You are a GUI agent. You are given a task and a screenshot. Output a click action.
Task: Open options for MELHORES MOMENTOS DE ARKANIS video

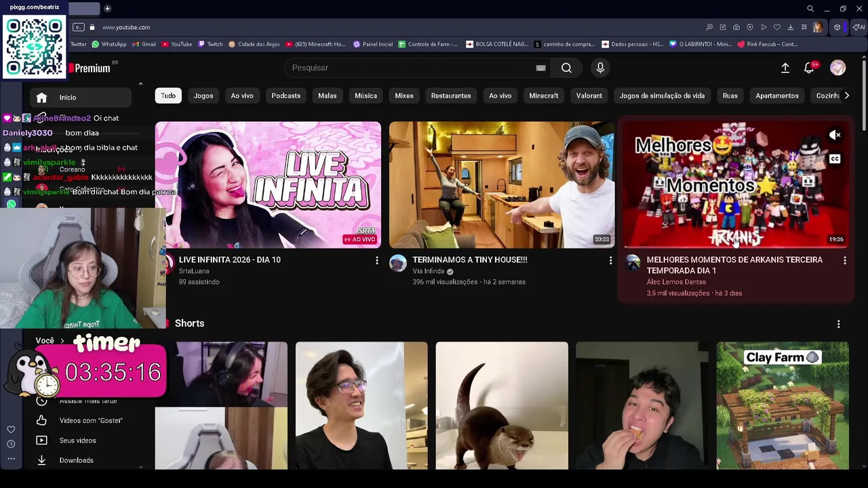845,260
